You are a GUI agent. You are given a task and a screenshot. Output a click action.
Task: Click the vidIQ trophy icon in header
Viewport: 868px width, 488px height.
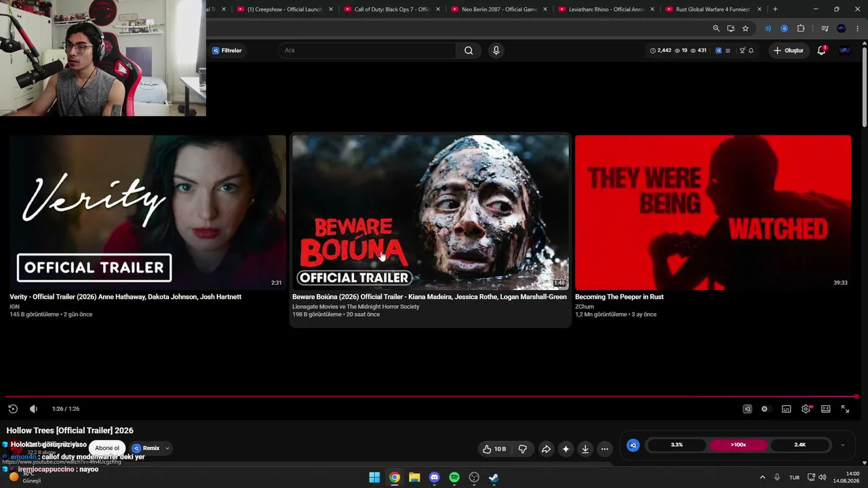[x=742, y=50]
